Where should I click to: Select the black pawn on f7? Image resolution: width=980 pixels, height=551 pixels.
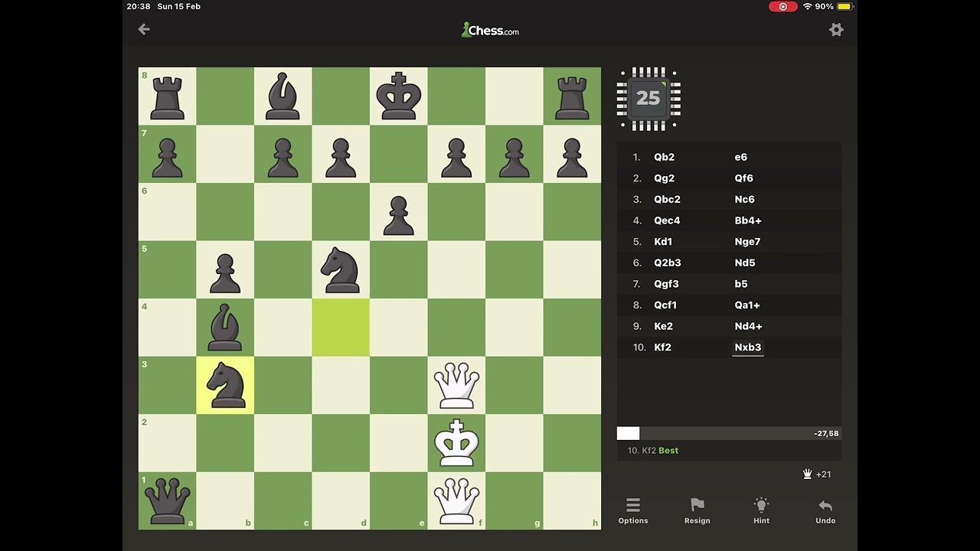(456, 158)
